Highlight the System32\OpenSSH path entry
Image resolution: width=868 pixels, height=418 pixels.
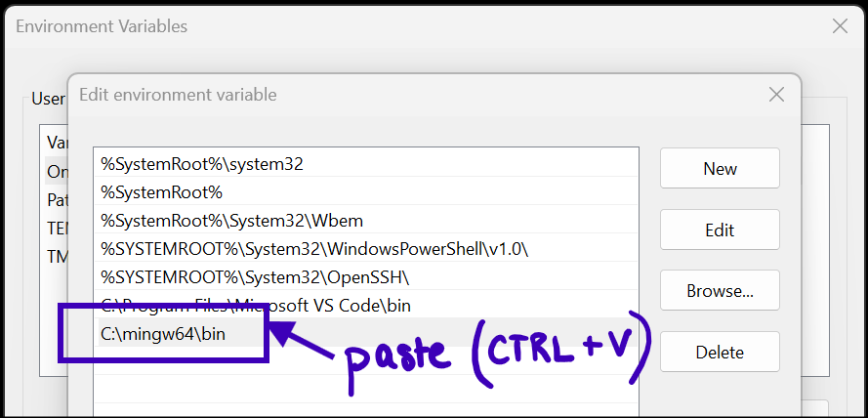click(x=255, y=277)
